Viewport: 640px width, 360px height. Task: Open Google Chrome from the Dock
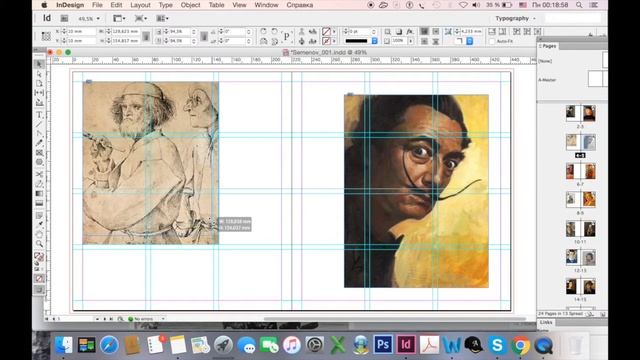point(520,345)
